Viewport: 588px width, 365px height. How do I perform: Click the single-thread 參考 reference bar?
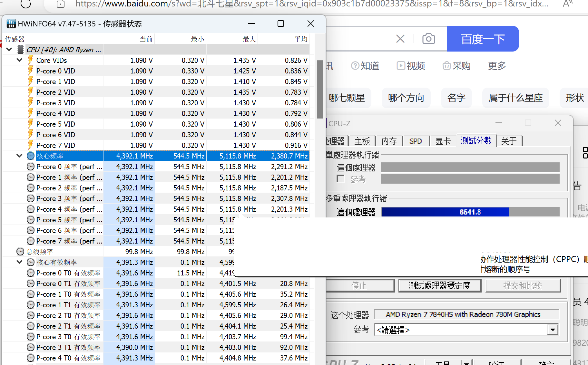pyautogui.click(x=470, y=179)
